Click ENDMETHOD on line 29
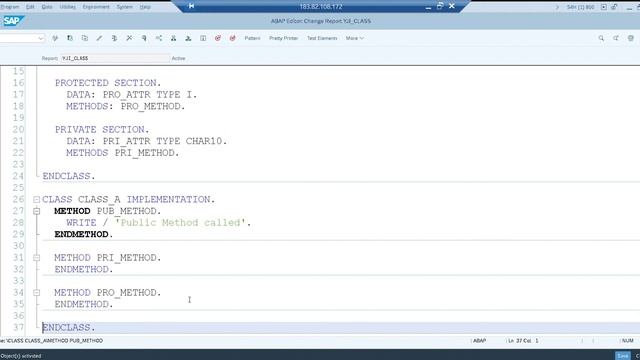The height and width of the screenshot is (360, 640). click(x=84, y=234)
